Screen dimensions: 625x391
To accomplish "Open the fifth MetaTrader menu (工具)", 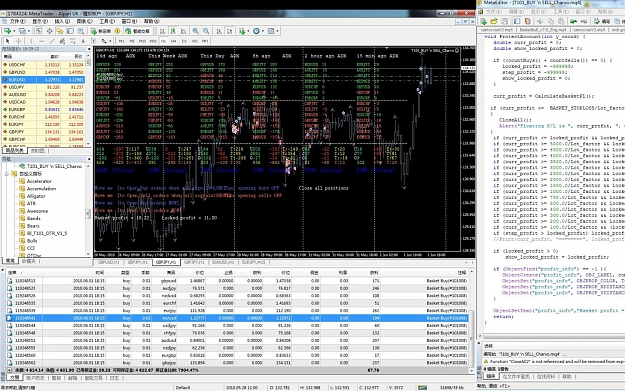I will tap(107, 21).
